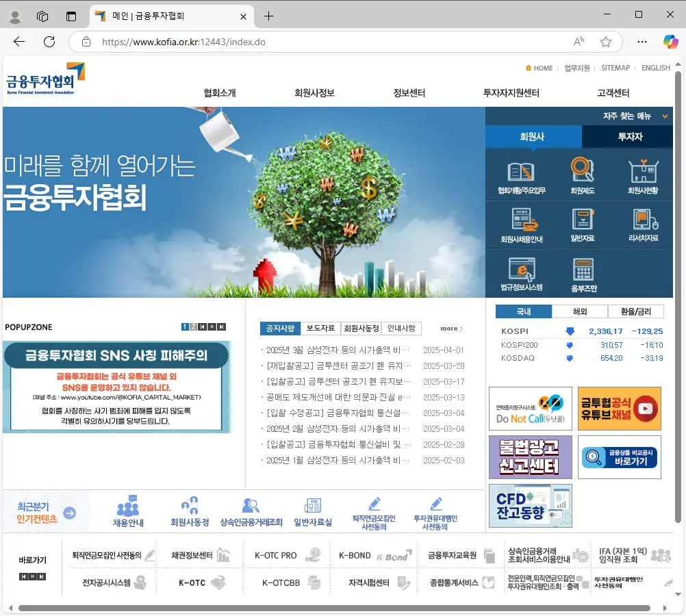Image resolution: width=686 pixels, height=616 pixels.
Task: Click the 투자권유대행인 사전동의 pencil icon
Action: [x=435, y=504]
